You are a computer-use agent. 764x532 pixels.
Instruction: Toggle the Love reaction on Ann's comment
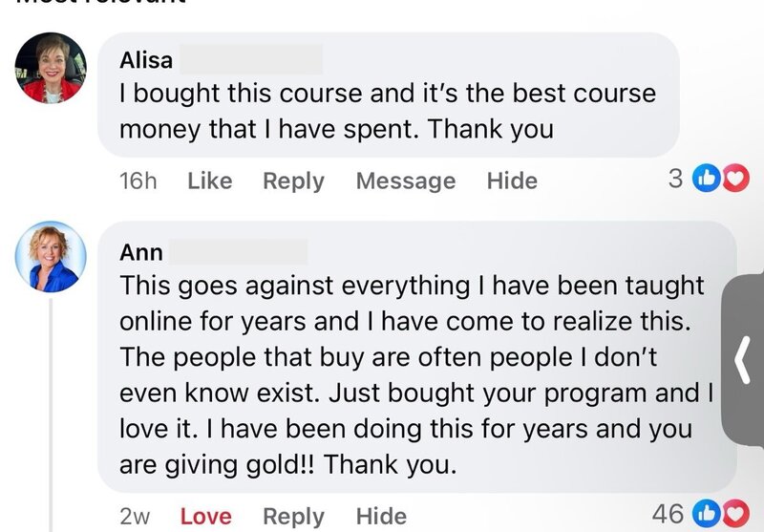(x=205, y=516)
